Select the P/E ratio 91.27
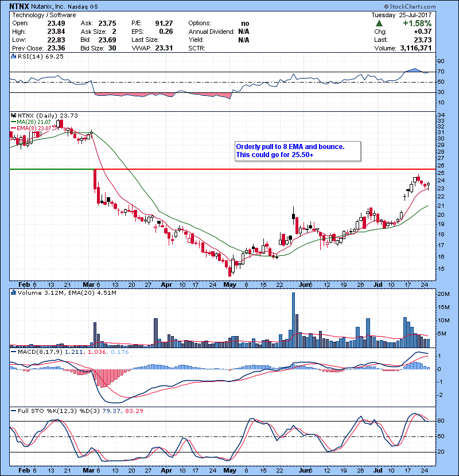This screenshot has height=476, width=459. click(x=164, y=24)
